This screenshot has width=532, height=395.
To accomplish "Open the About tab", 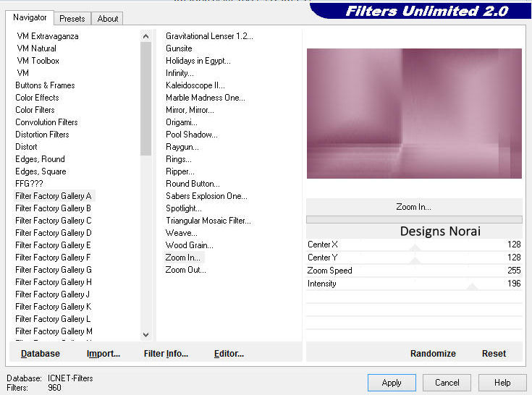I will 107,18.
